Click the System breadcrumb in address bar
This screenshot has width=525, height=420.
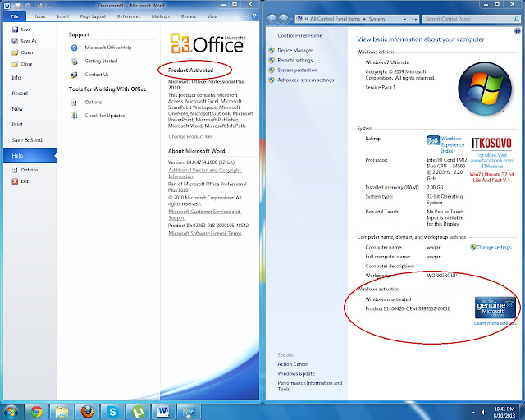click(x=377, y=19)
